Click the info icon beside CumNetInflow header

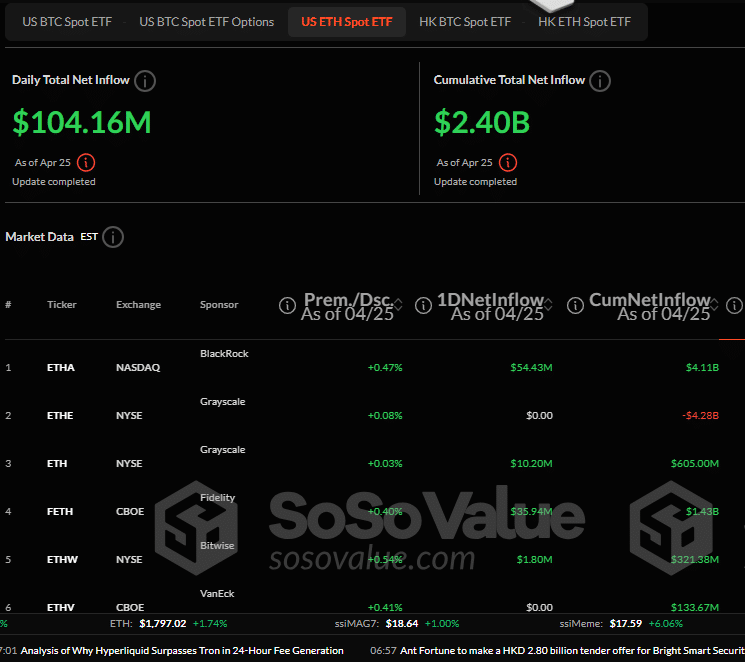574,305
